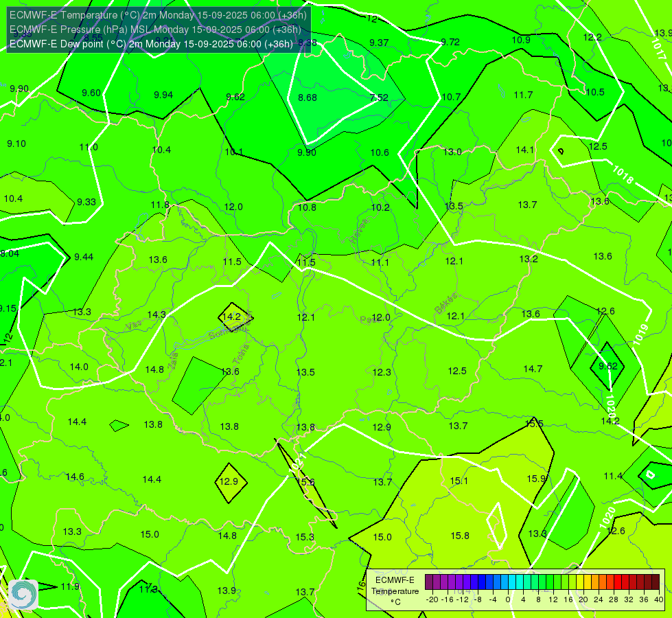Click the 1019 isobar label
Screen dimensions: 672x618
coord(640,334)
